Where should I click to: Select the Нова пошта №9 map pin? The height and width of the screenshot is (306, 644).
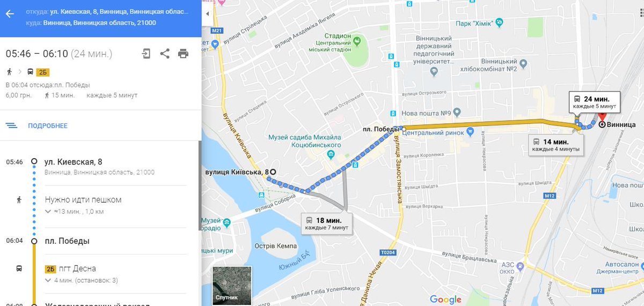[x=457, y=113]
